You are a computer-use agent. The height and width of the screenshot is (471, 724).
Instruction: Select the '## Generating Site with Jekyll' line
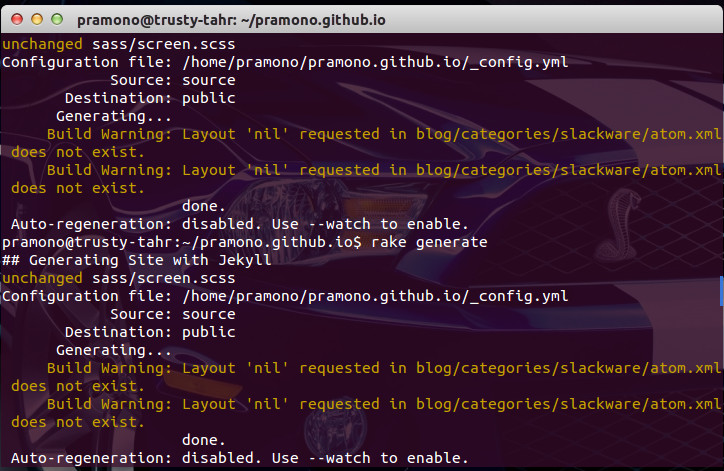click(x=137, y=260)
